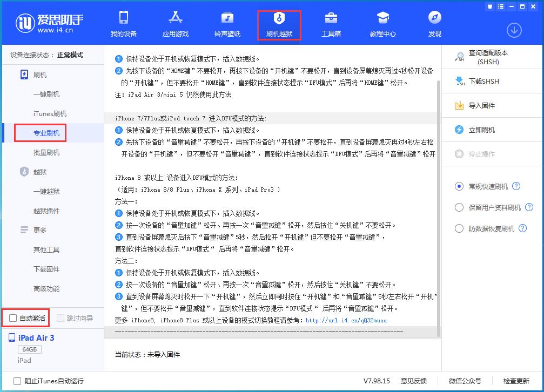Viewport: 544px width, 392px height.
Task: Click 查询适配版本 (SHSH) query option
Action: 489,58
